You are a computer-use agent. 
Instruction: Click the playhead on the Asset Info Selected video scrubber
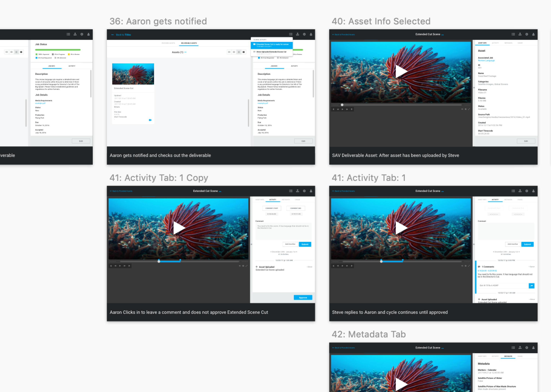click(x=342, y=105)
